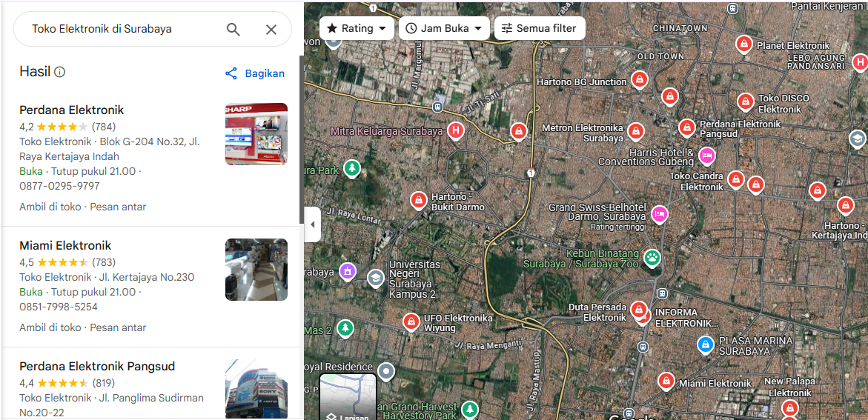Click the Toko Candra Elektronik map pin
The image size is (868, 420).
[736, 180]
